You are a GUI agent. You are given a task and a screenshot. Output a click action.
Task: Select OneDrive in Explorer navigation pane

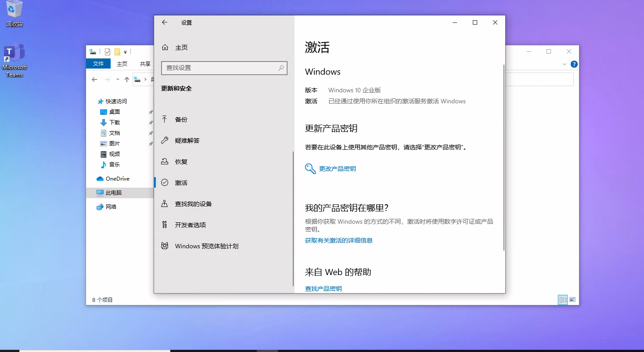(x=117, y=179)
